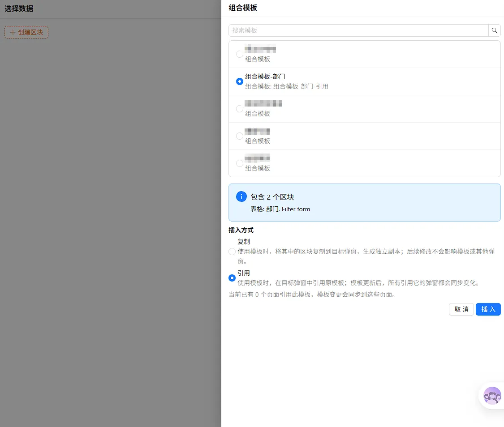Click the 组合模板-部门-引用 description text
Image resolution: width=504 pixels, height=427 pixels.
coord(301,86)
